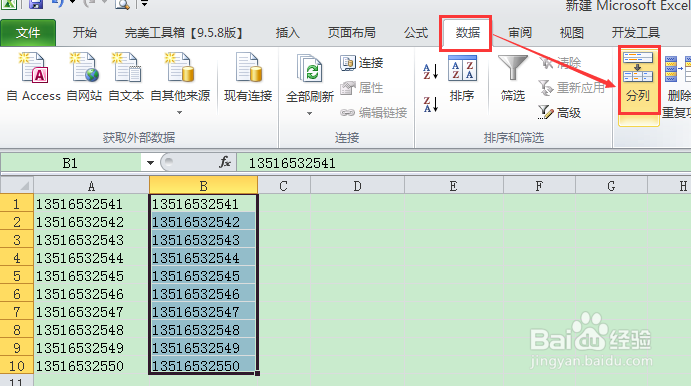
Task: Click cell A10 with 13516532550
Action: [x=91, y=366]
